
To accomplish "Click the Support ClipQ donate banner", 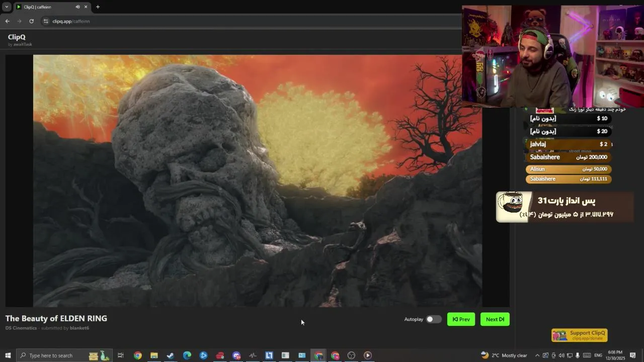I will coord(580,335).
